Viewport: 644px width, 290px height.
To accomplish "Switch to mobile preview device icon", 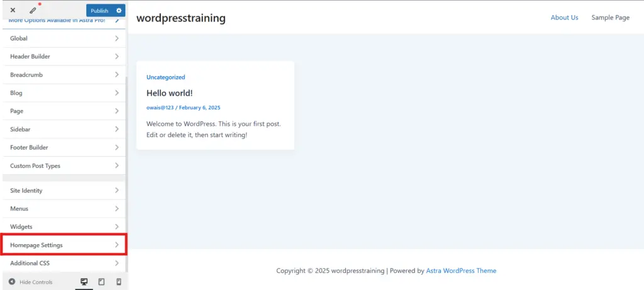I will (x=119, y=282).
